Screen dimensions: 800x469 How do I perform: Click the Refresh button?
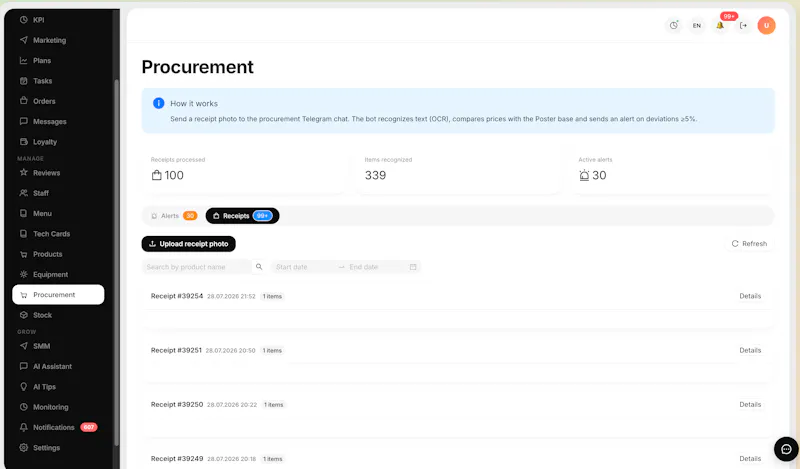coord(749,243)
